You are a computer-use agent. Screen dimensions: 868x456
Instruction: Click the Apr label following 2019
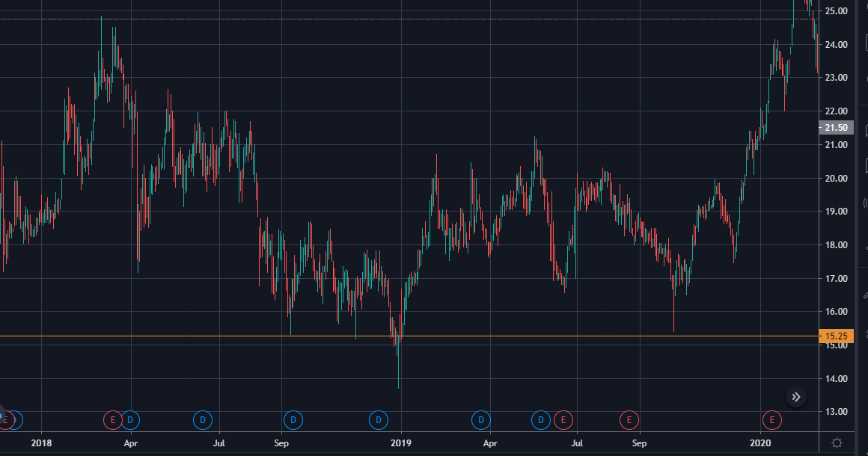click(490, 443)
